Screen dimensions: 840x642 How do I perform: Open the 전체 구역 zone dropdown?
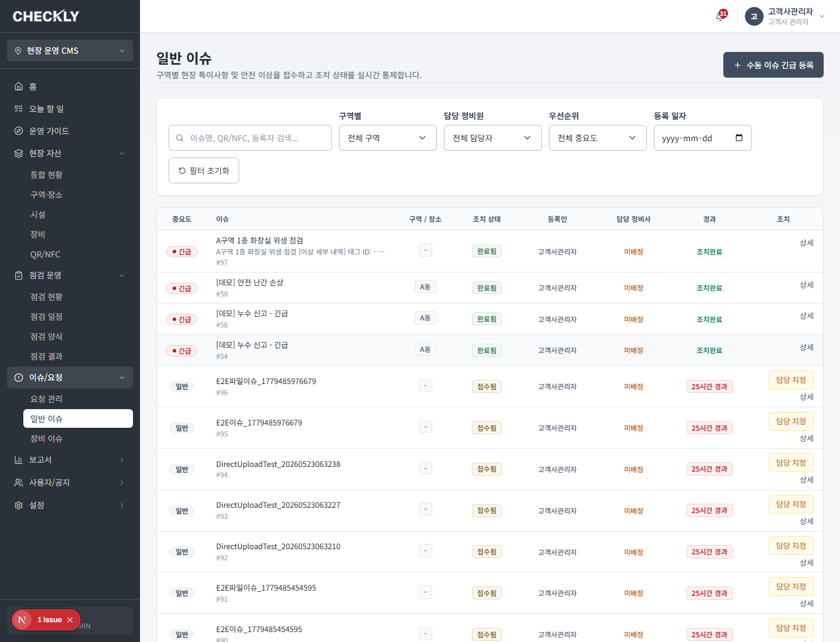click(388, 138)
